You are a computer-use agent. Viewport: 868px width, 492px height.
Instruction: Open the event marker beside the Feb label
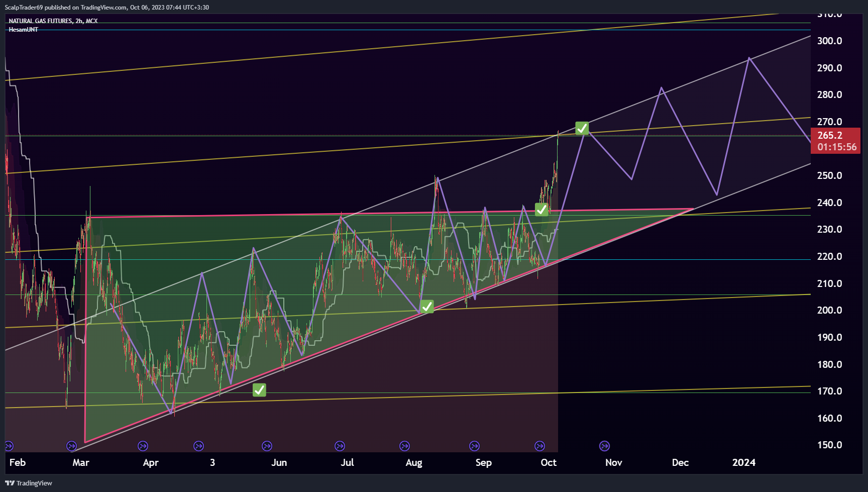coord(9,446)
